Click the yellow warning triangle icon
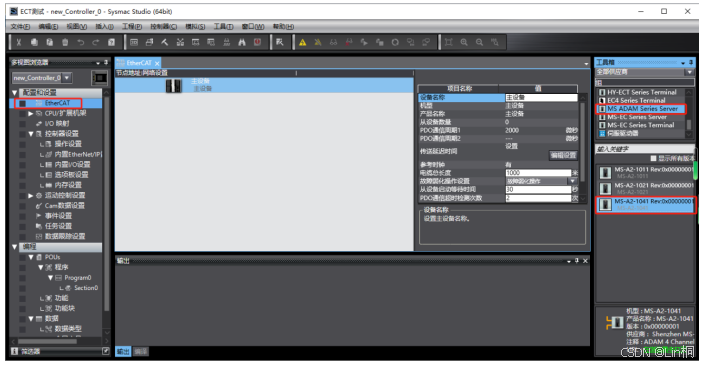 [303, 42]
